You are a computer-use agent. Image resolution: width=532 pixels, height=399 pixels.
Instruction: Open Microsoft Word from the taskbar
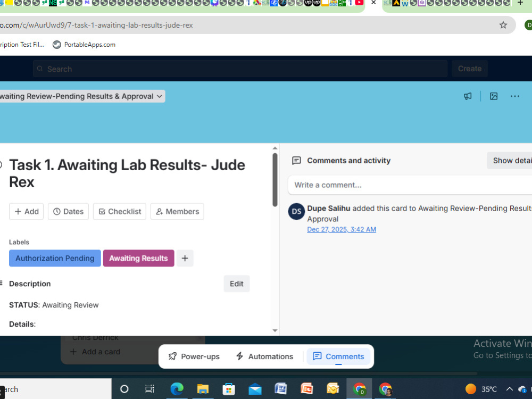[280, 389]
